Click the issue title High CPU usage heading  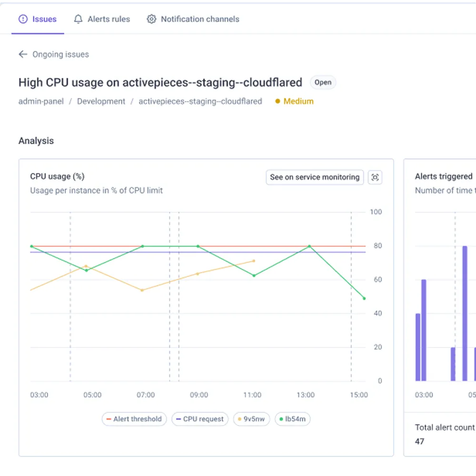point(160,82)
